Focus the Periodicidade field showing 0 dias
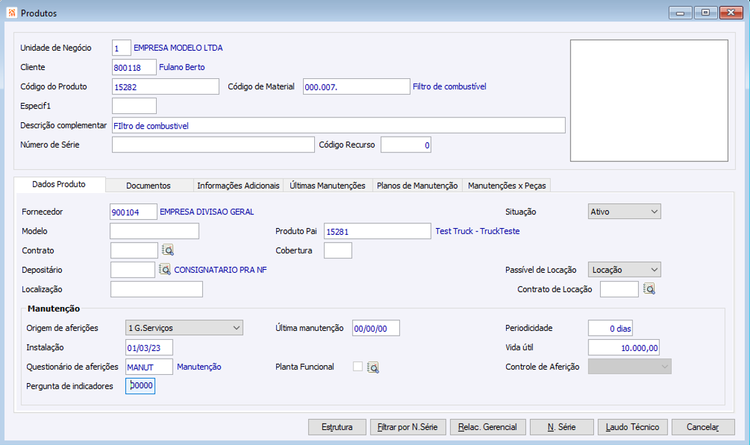Image resolution: width=750 pixels, height=445 pixels. tap(610, 328)
